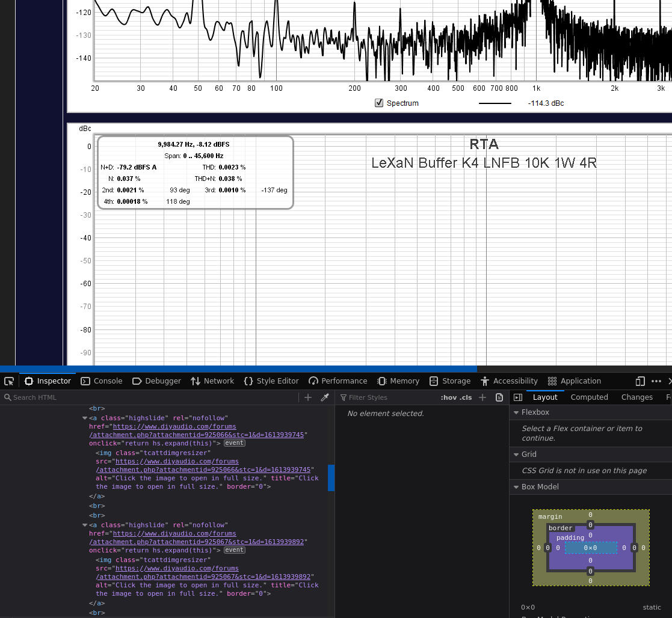Toggle print media simulation icon

point(499,397)
